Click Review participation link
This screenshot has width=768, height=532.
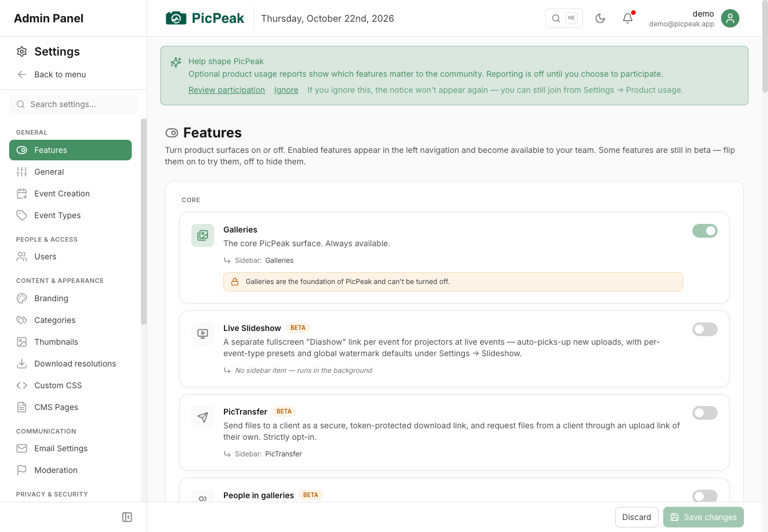227,90
